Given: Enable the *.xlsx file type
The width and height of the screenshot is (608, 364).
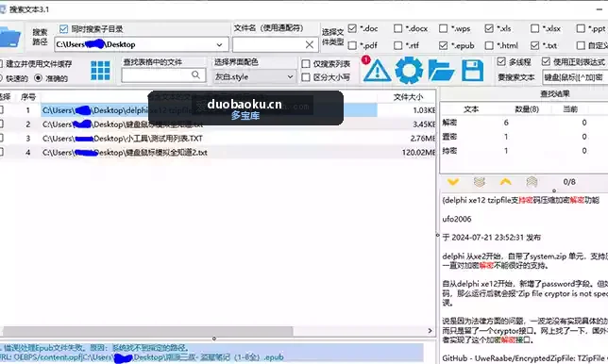Looking at the screenshot, I should tap(534, 28).
